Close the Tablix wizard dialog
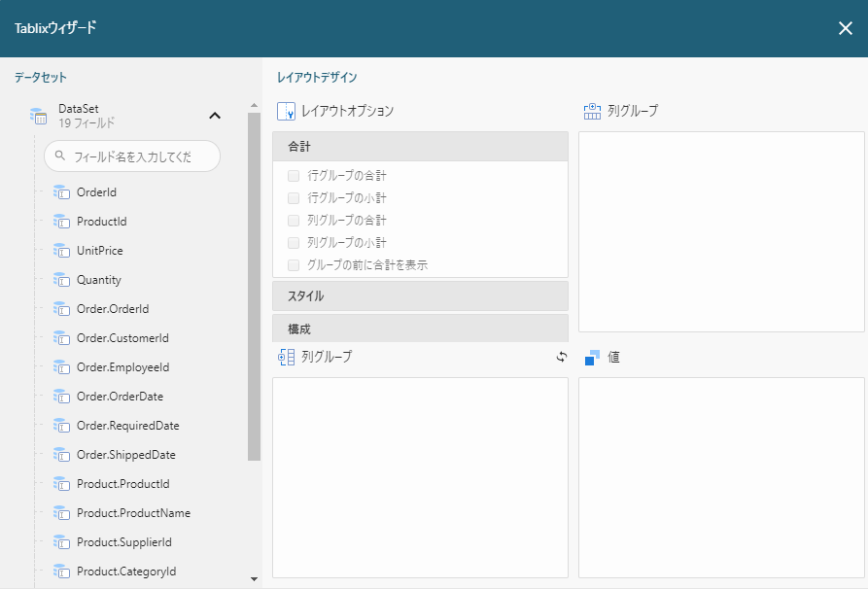This screenshot has height=589, width=868. (845, 28)
